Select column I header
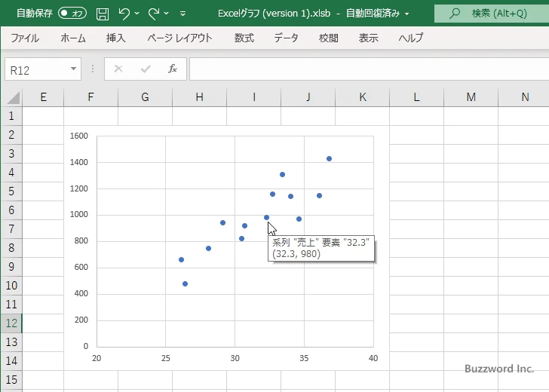Screen dimensions: 549x392 (254, 97)
